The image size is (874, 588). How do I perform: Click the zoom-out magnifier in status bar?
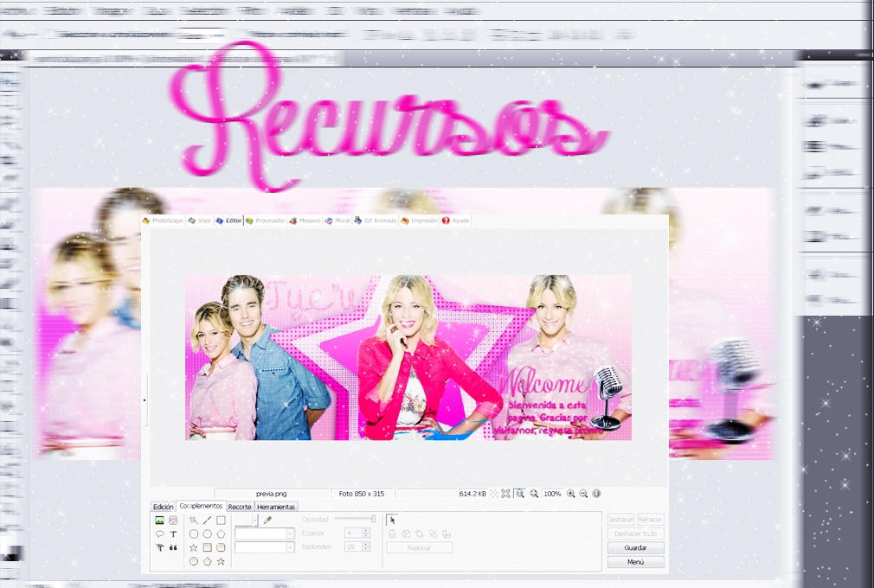coord(583,494)
